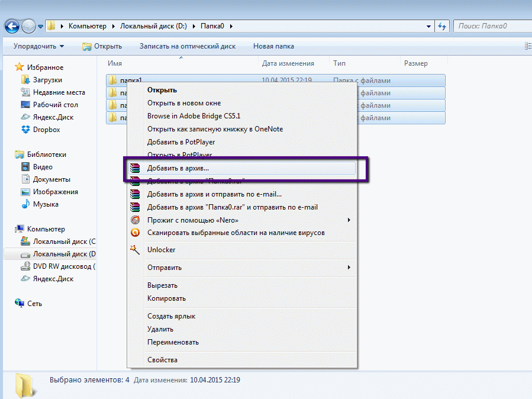Click the Открыть toolbar folder icon

tap(87, 47)
